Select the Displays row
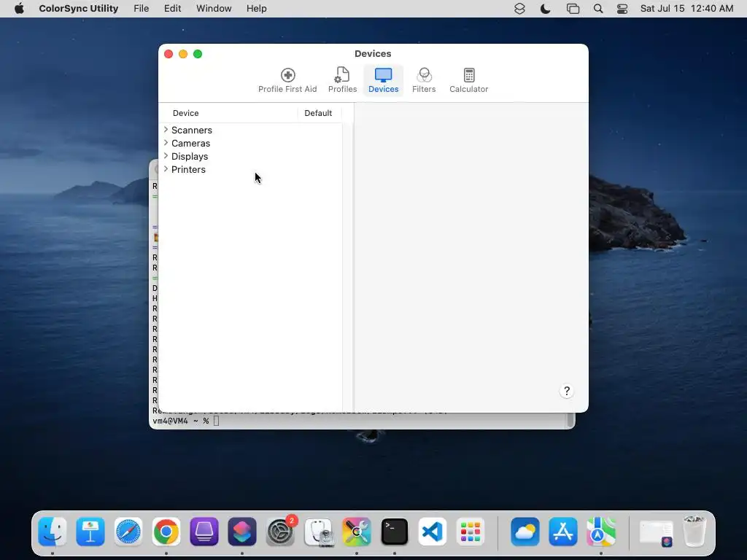Viewport: 747px width, 560px height. pos(251,156)
